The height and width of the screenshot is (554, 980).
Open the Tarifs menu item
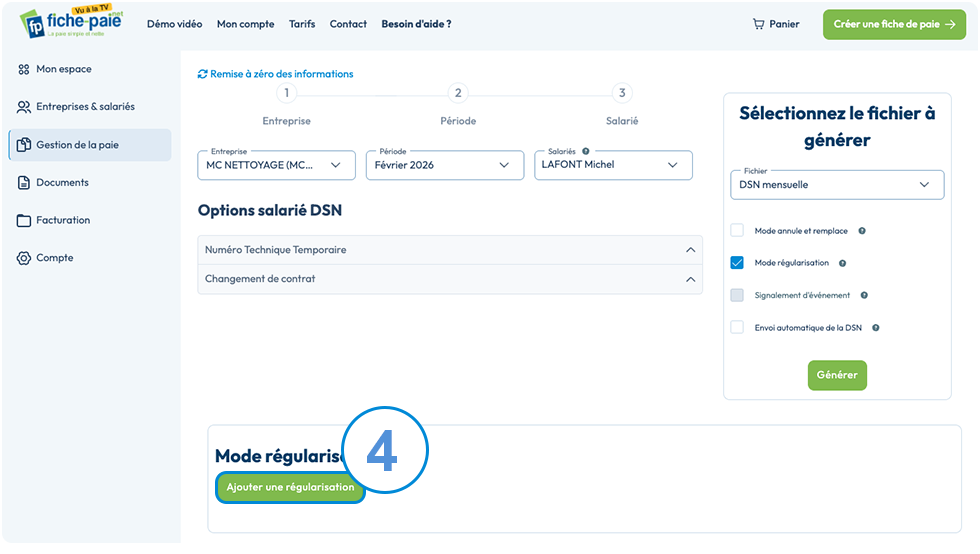tap(302, 24)
